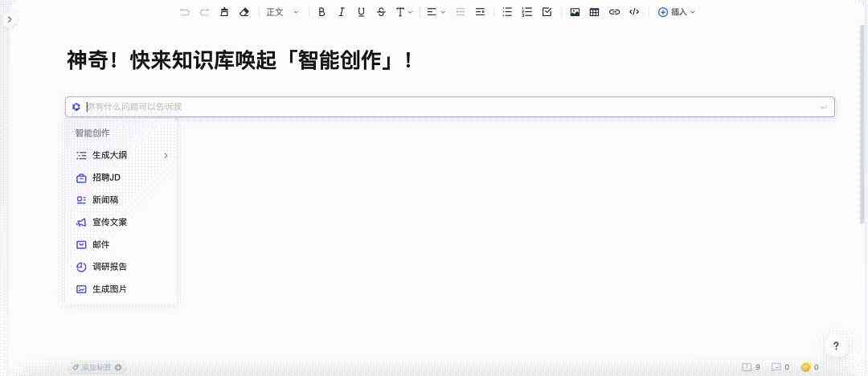Toggle strikethrough formatting
This screenshot has width=868, height=376.
click(381, 11)
